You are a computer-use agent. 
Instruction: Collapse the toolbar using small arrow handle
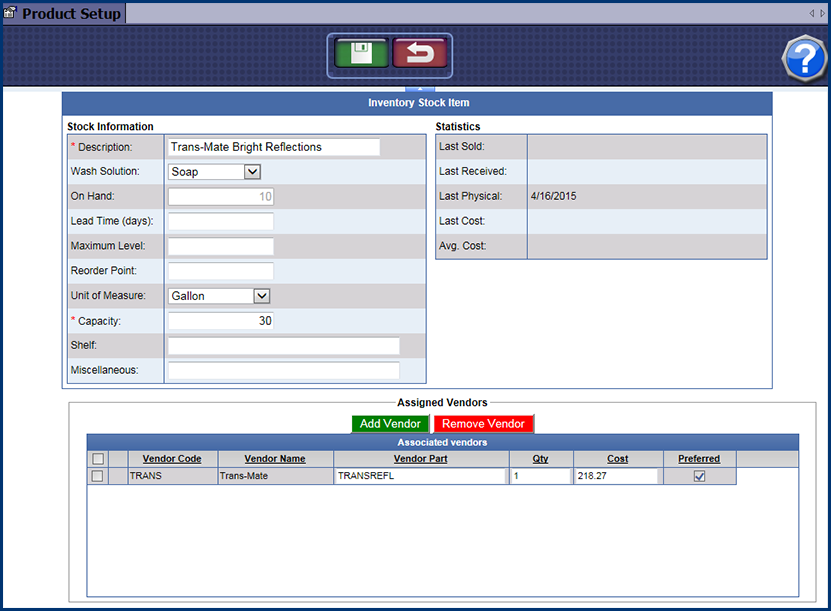[x=417, y=89]
